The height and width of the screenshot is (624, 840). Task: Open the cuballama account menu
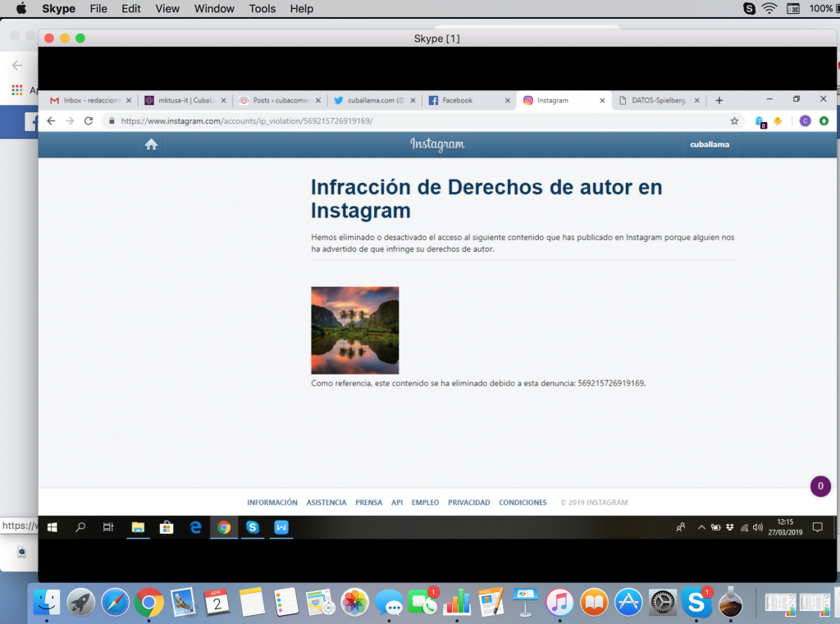click(709, 144)
